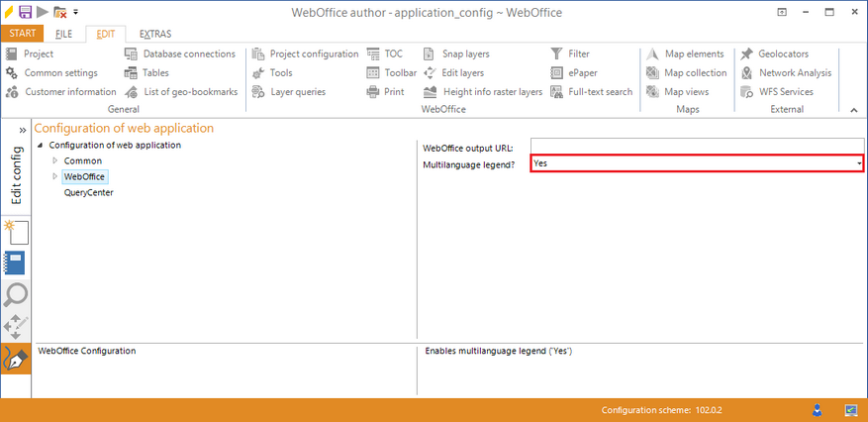Click the blue notebook sidebar icon
Viewport: 868px width, 422px height.
[16, 264]
